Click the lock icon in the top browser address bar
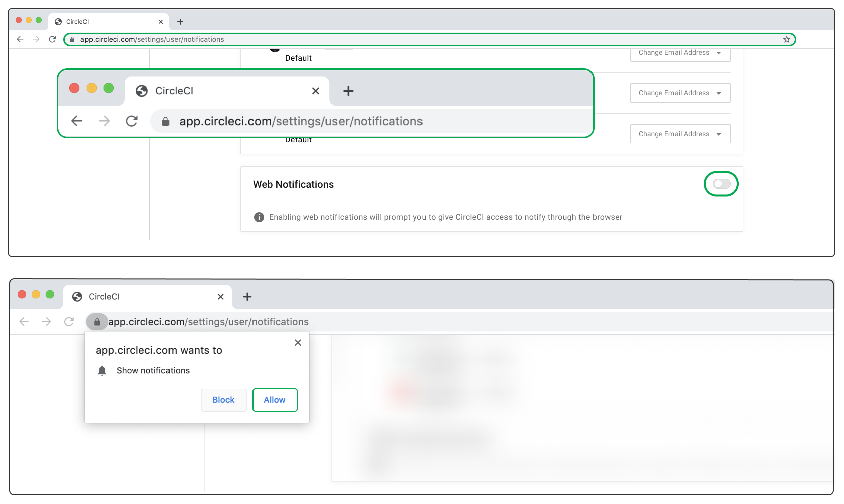 pos(72,39)
